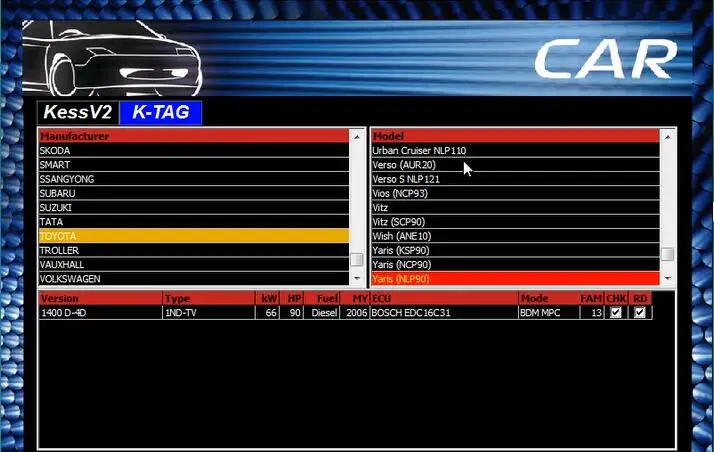Choose Verso (AUR20) model
714x452 pixels.
515,165
